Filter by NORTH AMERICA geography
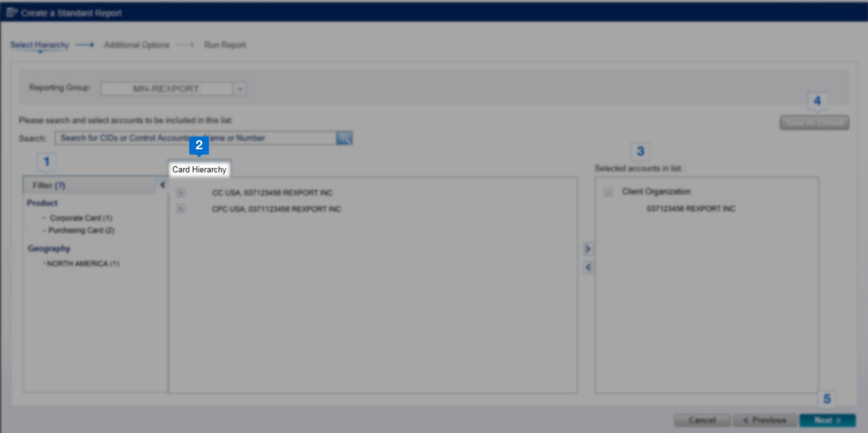868x433 pixels. [83, 264]
